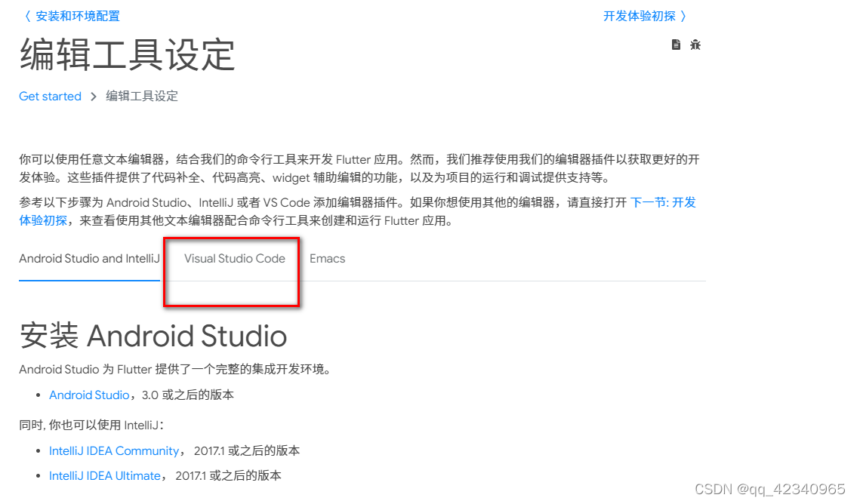Click the breadcrumb chevron separator

[x=94, y=97]
